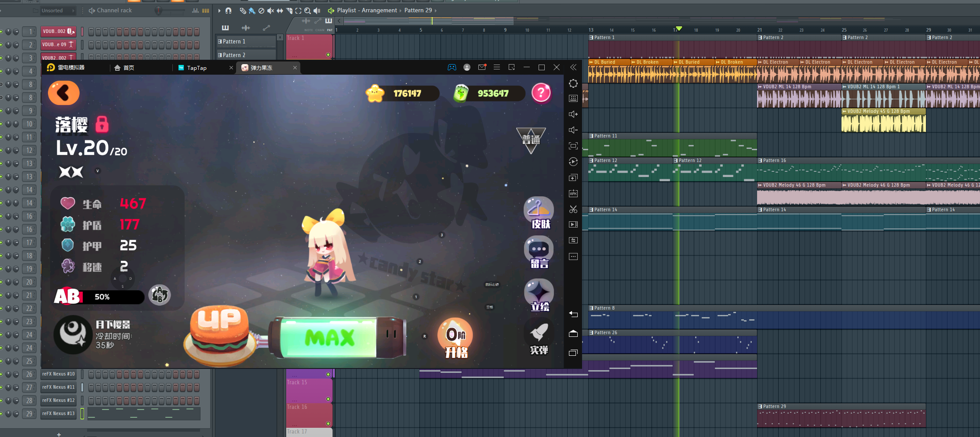Take an emulator screenshot with the scissors icon
This screenshot has height=437, width=980.
pos(573,209)
